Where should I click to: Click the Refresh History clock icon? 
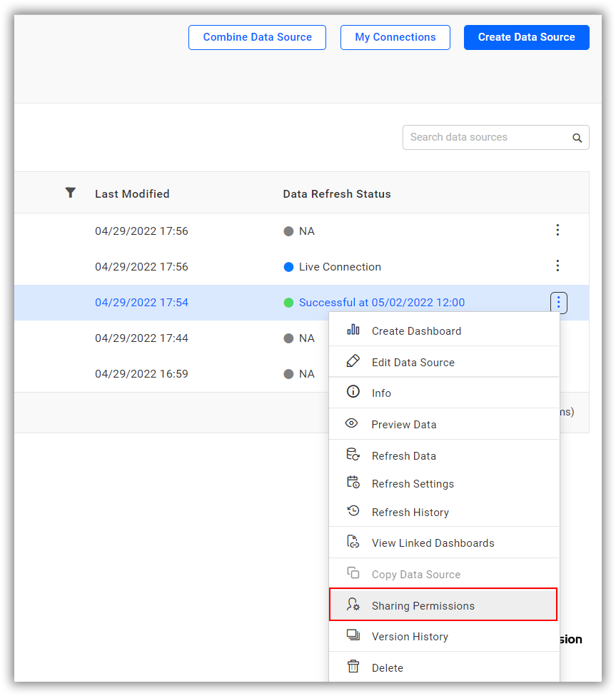pos(353,510)
